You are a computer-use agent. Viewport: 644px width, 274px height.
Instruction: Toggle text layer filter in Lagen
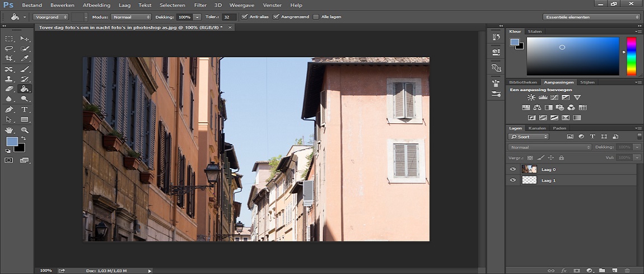[592, 136]
